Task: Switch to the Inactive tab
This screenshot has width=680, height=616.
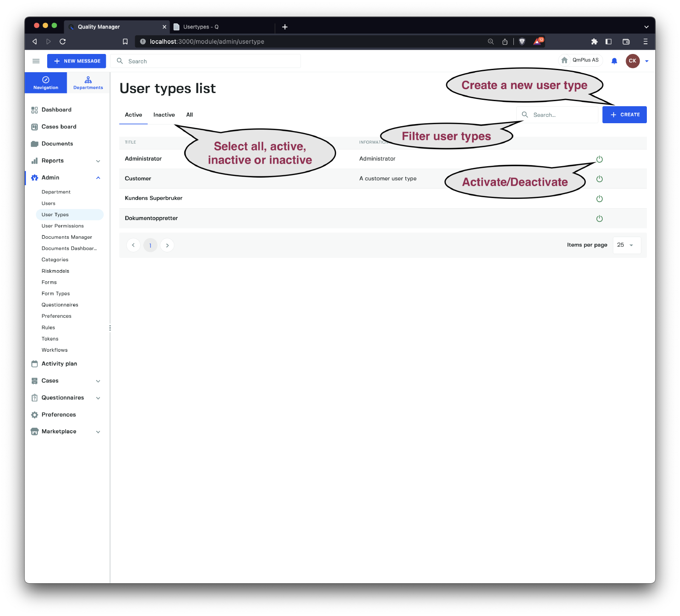Action: (164, 115)
